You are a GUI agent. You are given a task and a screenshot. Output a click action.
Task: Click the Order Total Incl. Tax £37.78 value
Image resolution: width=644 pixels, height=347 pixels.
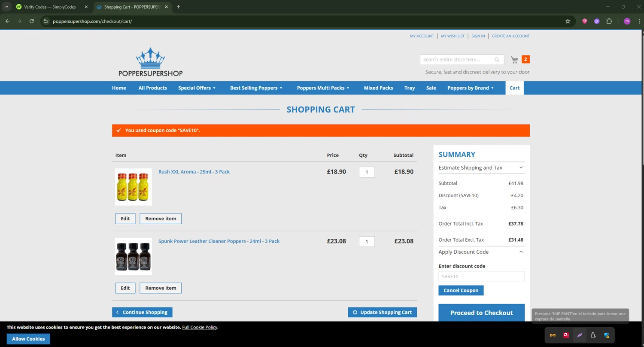(x=516, y=224)
